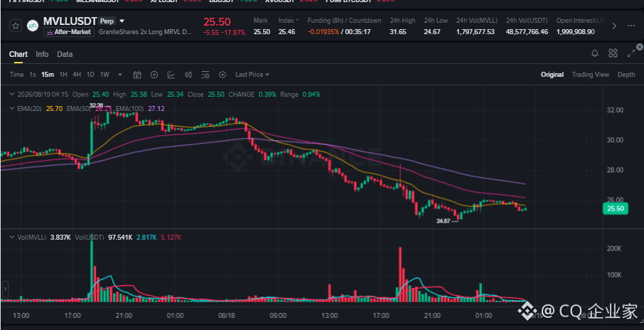Select the 1H interval
The height and width of the screenshot is (330, 644).
coord(63,75)
